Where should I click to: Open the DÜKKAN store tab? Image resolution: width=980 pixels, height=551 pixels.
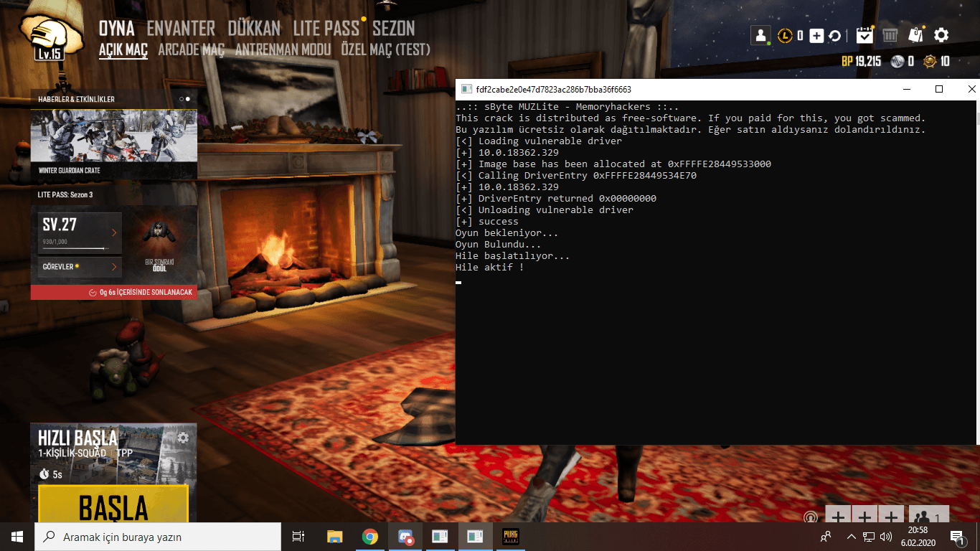pyautogui.click(x=254, y=28)
